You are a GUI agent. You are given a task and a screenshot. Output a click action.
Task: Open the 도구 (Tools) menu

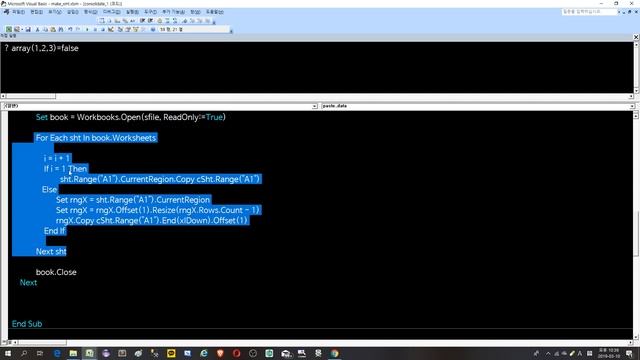point(150,12)
